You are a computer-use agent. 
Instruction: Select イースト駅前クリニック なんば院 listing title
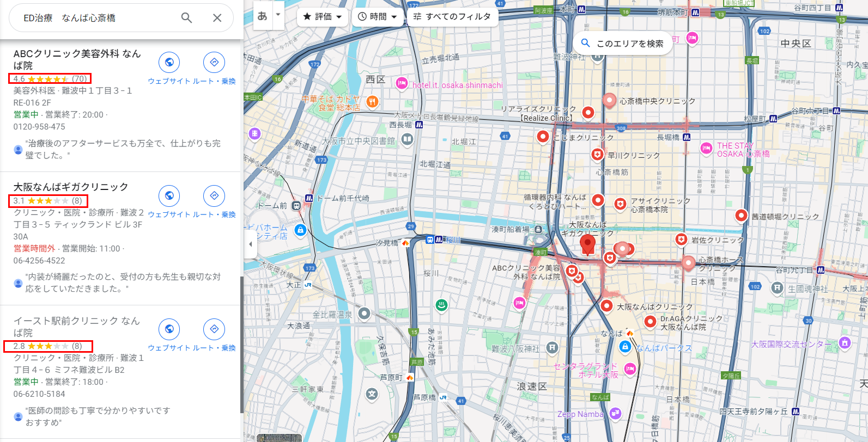pyautogui.click(x=76, y=327)
